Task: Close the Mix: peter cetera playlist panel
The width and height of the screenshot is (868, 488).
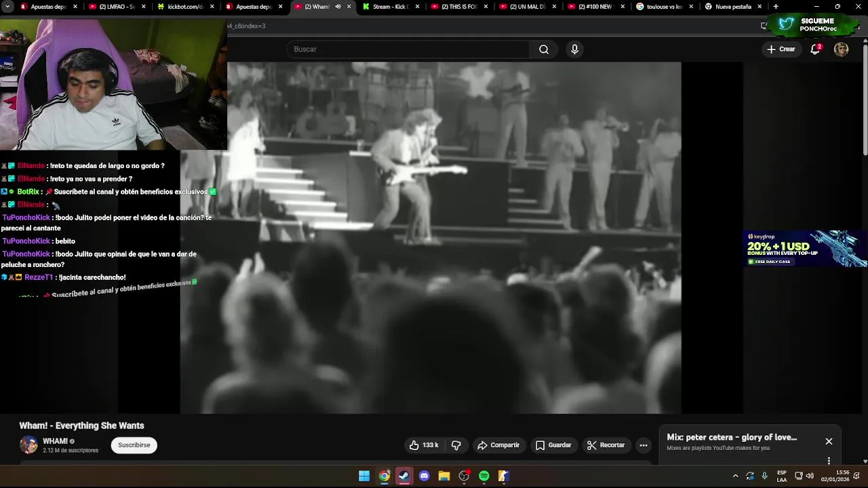Action: [829, 441]
